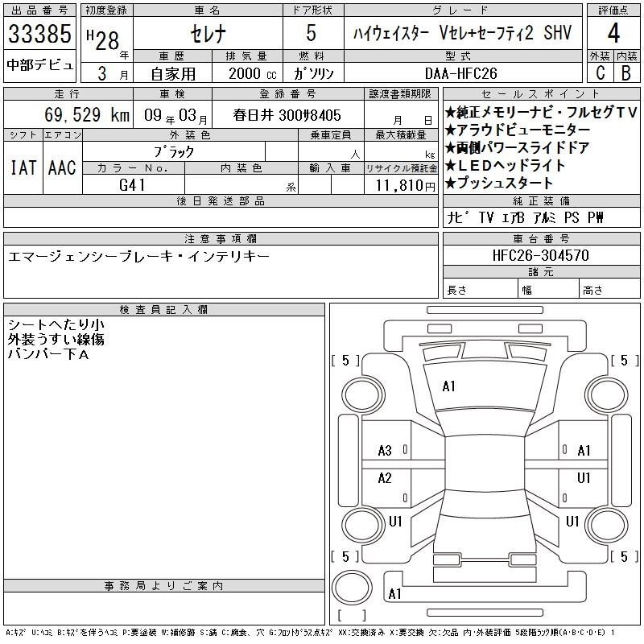The image size is (644, 644).
Task: Click the registration month value 3月
Action: 113,73
